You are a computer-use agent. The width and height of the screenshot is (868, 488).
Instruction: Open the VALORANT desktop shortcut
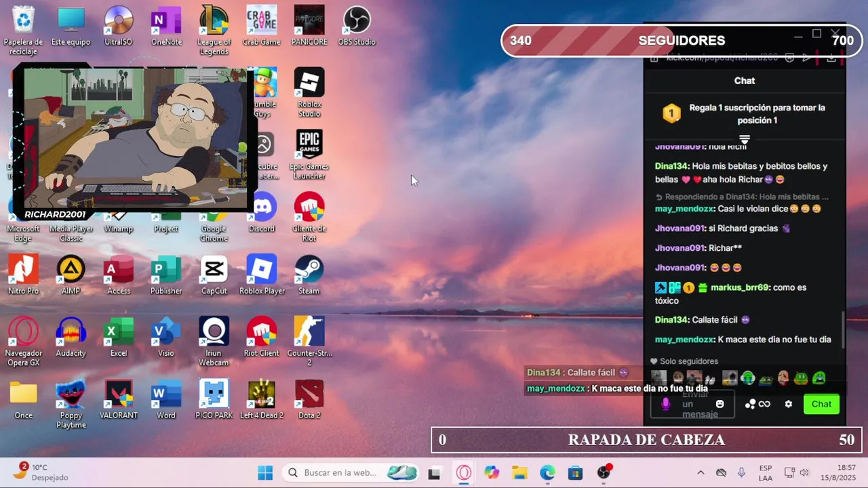point(119,400)
